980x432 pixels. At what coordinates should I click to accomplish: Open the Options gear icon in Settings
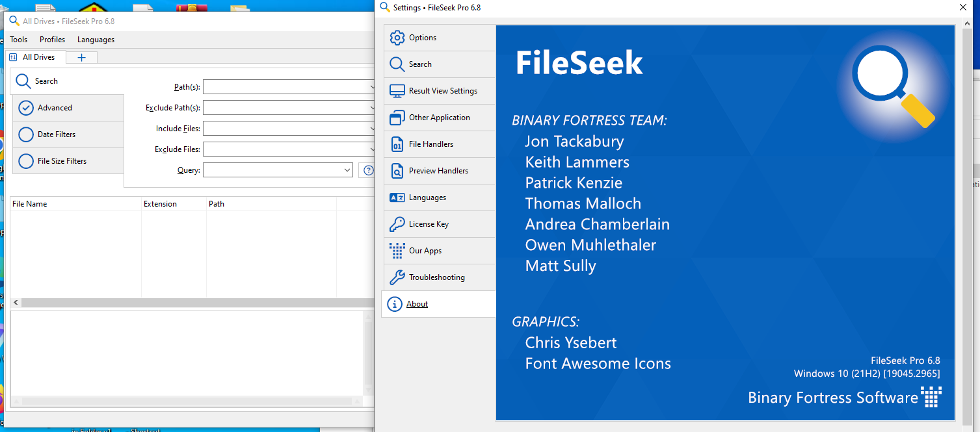397,38
